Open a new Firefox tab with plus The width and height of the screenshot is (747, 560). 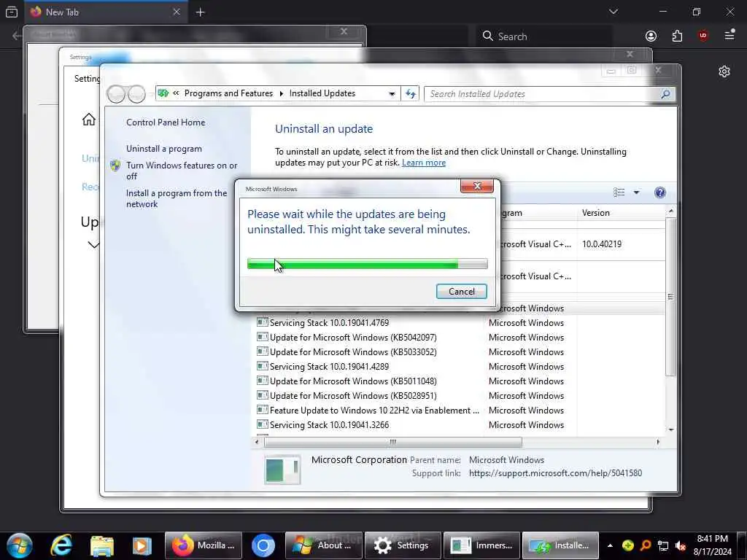200,12
